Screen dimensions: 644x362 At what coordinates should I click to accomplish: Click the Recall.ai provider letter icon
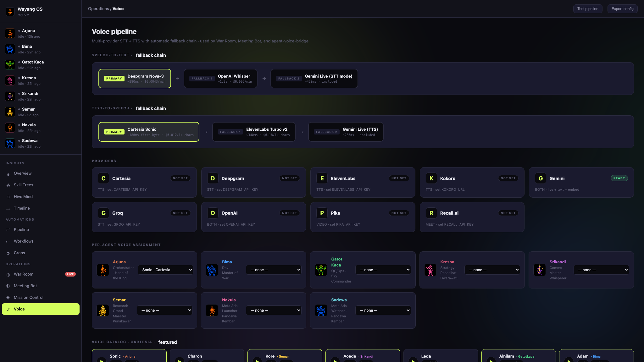coord(431,213)
